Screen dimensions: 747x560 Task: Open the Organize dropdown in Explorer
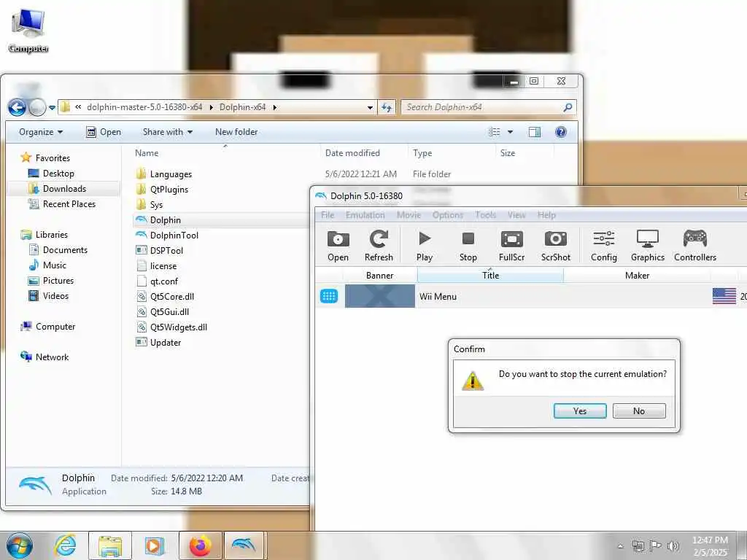41,132
